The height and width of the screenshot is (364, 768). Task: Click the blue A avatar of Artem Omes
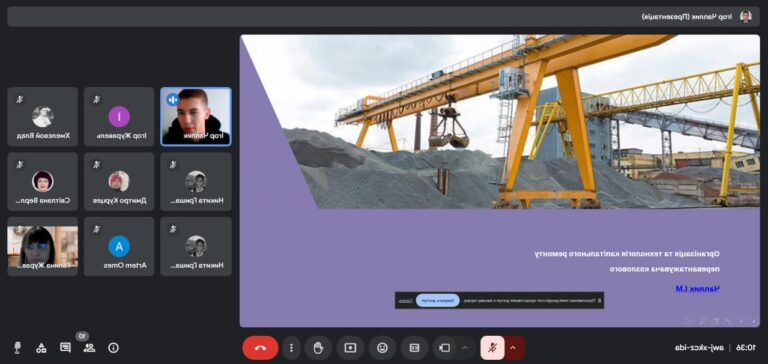pyautogui.click(x=119, y=246)
